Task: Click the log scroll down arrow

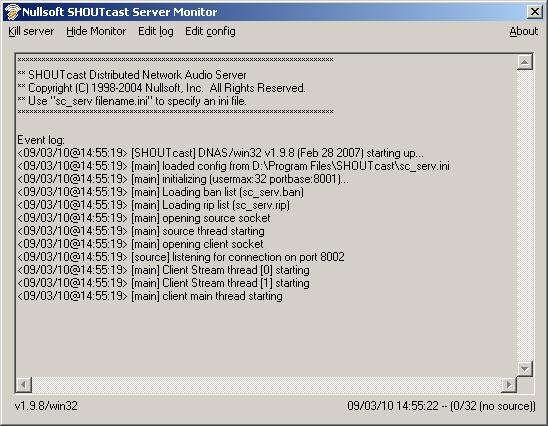Action: click(524, 369)
